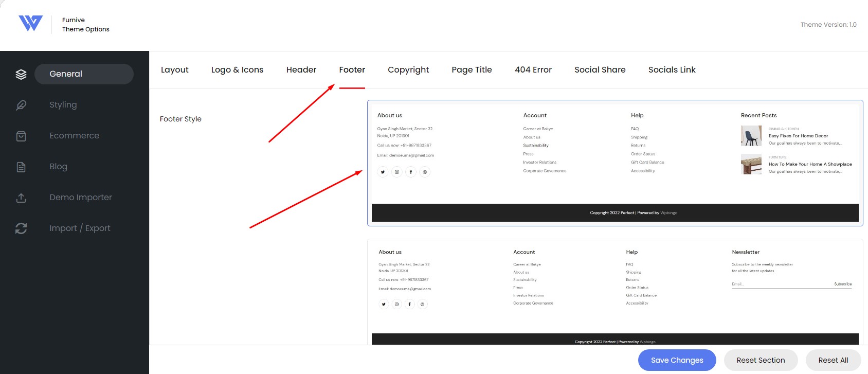Screen dimensions: 868x374
Task: Go to the Socials Link tab
Action: (672, 70)
